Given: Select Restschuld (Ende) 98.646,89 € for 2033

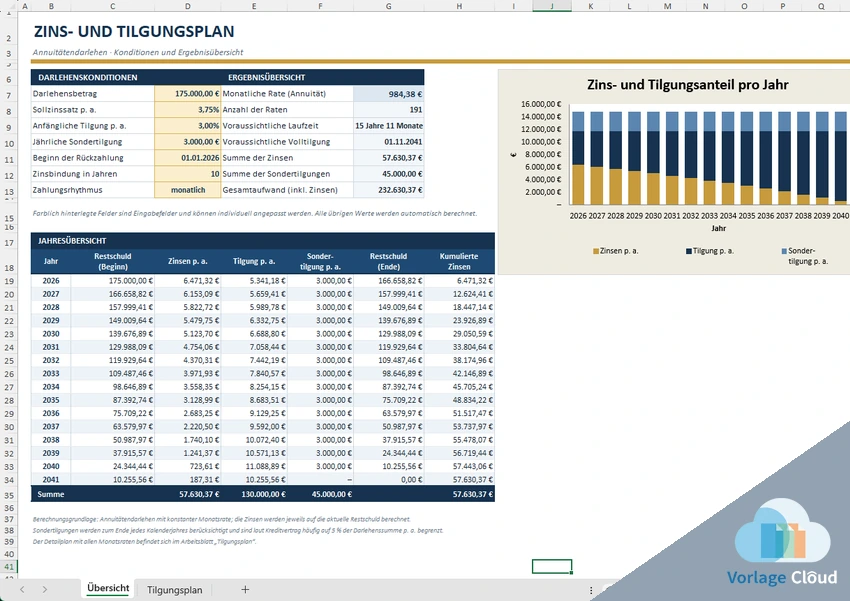Looking at the screenshot, I should tap(389, 373).
